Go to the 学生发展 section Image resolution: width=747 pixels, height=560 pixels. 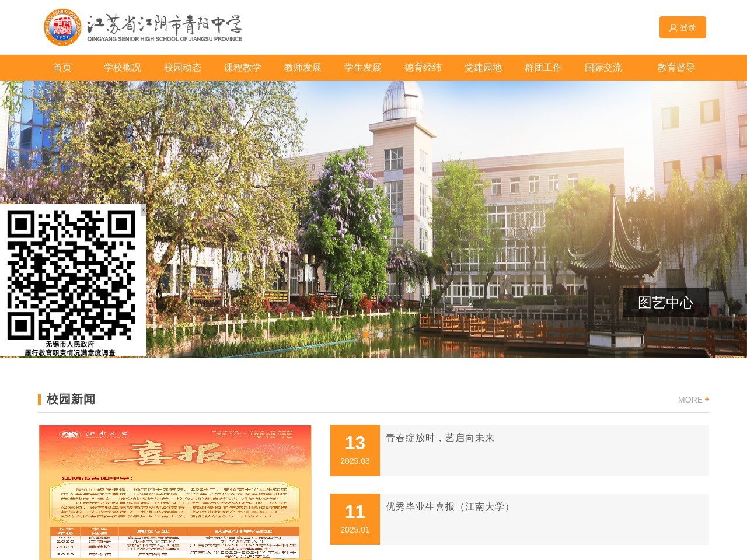pyautogui.click(x=363, y=68)
